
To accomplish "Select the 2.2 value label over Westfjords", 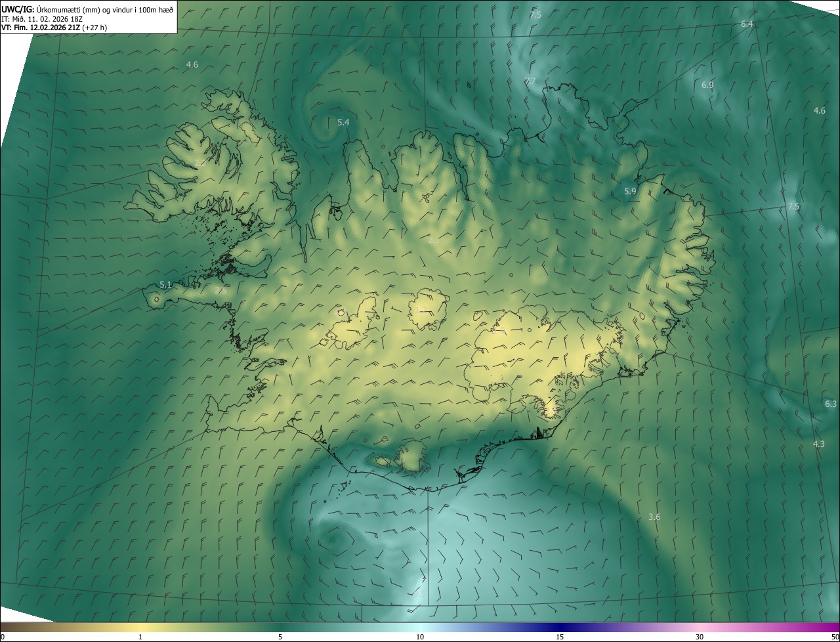I will 200,163.
